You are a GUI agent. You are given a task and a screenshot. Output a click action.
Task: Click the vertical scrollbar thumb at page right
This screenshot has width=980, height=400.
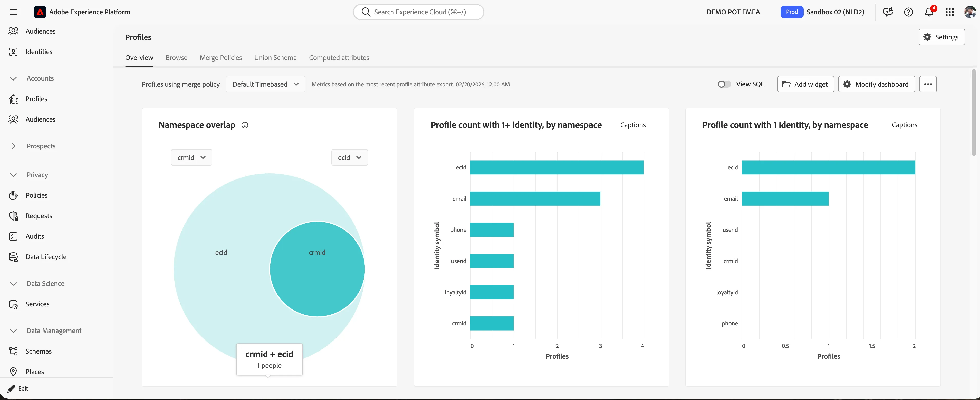(x=973, y=112)
